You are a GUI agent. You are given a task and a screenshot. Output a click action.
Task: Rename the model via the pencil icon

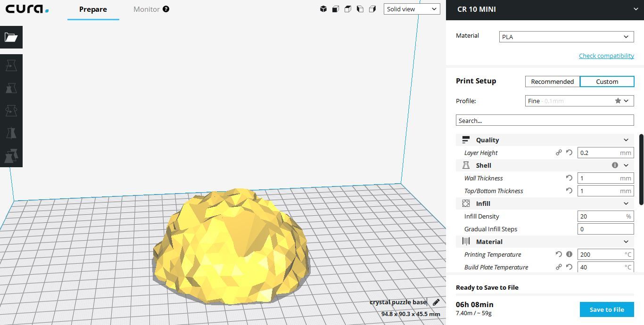[435, 302]
